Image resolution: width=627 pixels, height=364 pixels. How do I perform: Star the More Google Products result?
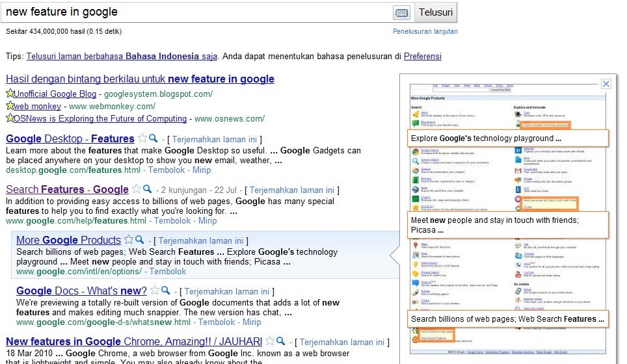pos(129,240)
